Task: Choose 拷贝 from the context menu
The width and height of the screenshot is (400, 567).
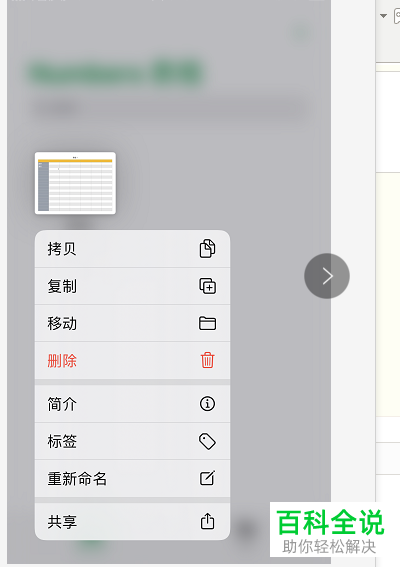Action: (x=132, y=249)
